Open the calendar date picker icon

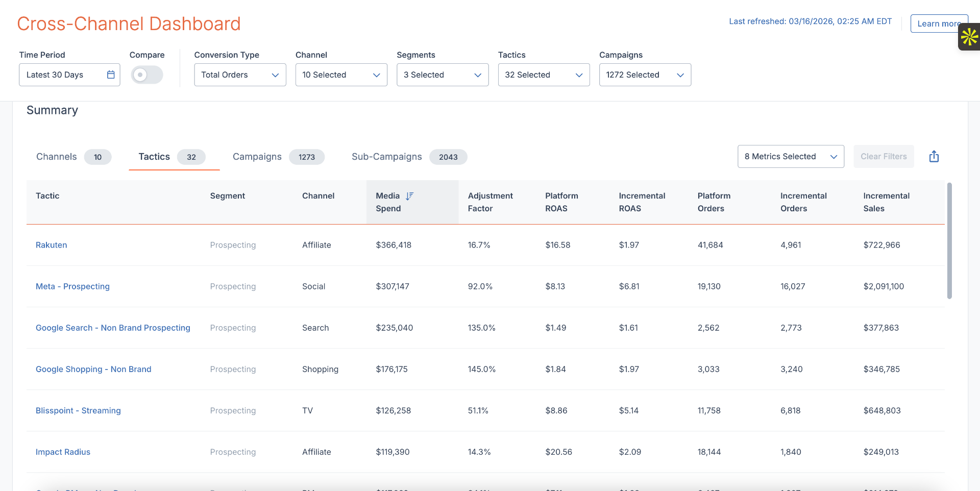[110, 75]
